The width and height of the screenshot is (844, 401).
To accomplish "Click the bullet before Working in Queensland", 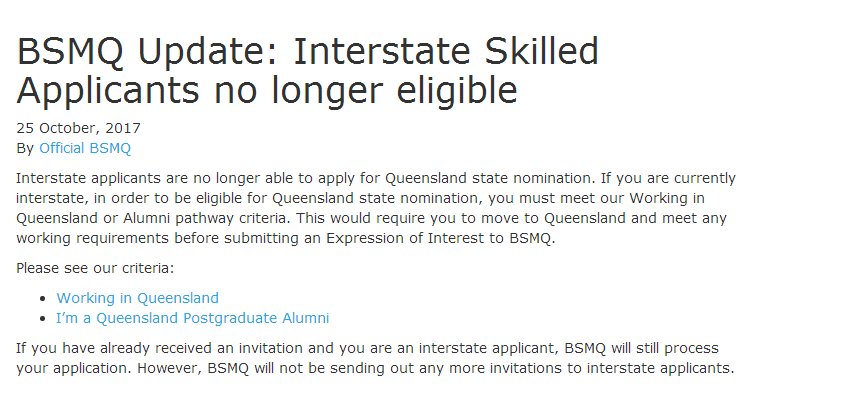I will 42,299.
